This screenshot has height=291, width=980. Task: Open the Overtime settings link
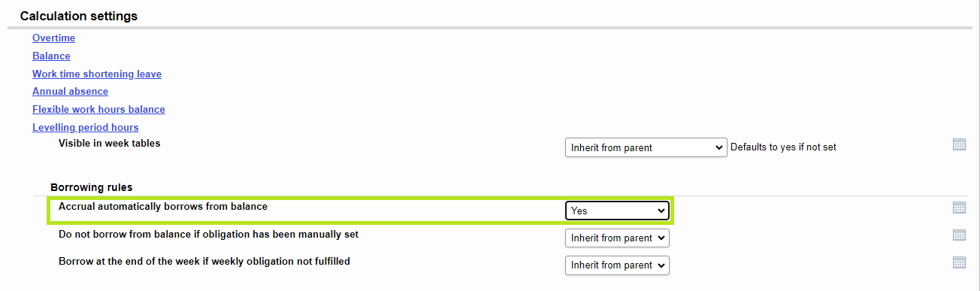(x=53, y=38)
